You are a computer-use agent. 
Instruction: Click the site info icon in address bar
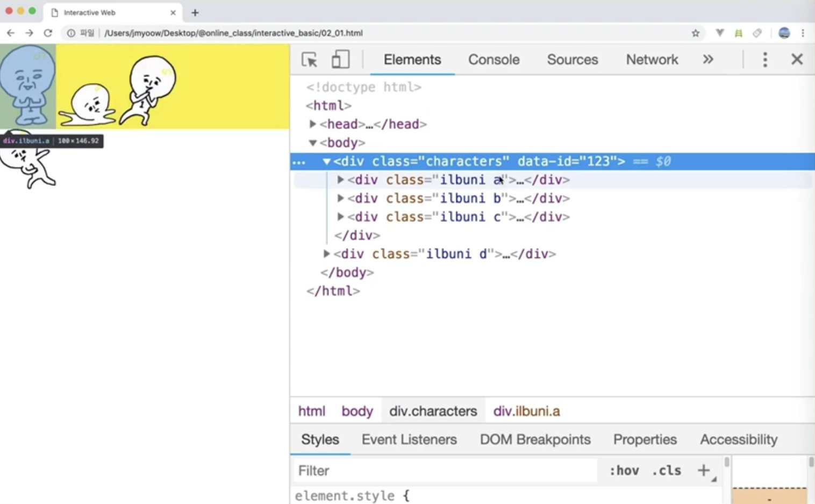point(71,33)
